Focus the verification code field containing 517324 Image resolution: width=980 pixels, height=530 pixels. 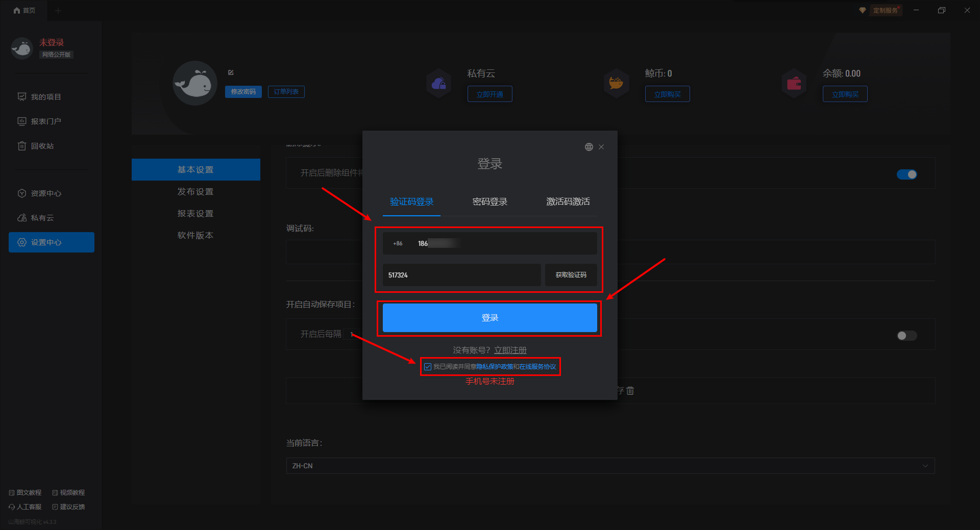point(462,275)
